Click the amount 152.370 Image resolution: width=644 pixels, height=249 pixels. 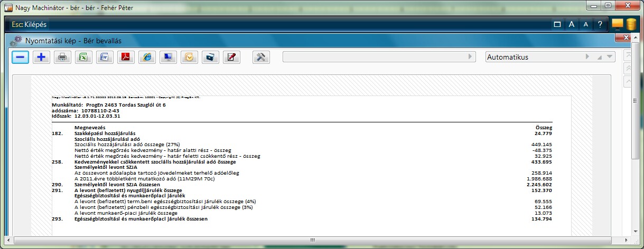[x=542, y=190]
